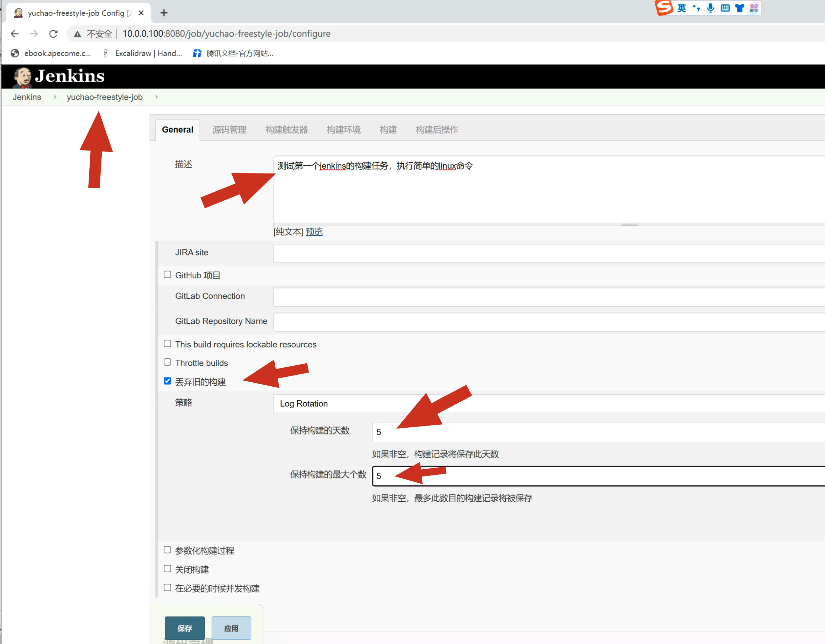Image resolution: width=825 pixels, height=644 pixels.
Task: Switch to the 源码管理 tab
Action: coord(229,130)
